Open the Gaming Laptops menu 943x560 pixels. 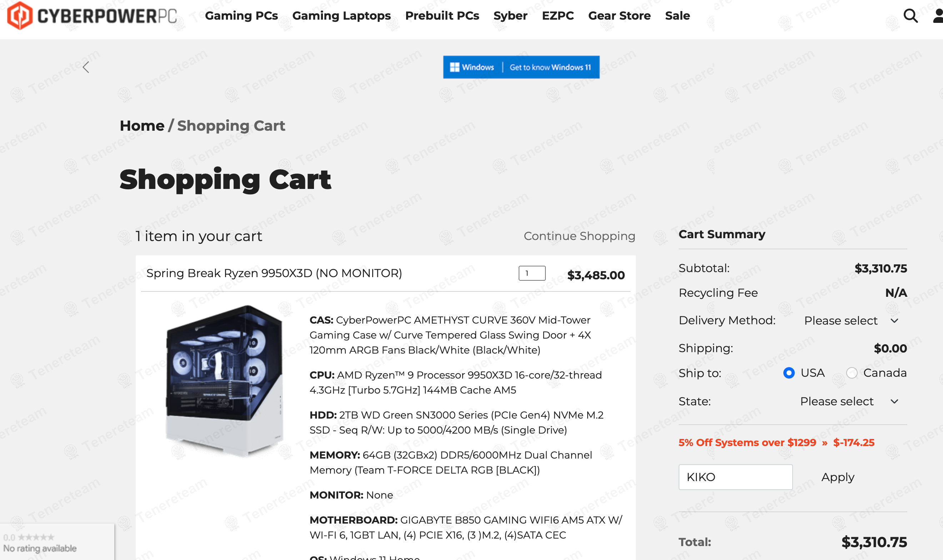pyautogui.click(x=341, y=15)
